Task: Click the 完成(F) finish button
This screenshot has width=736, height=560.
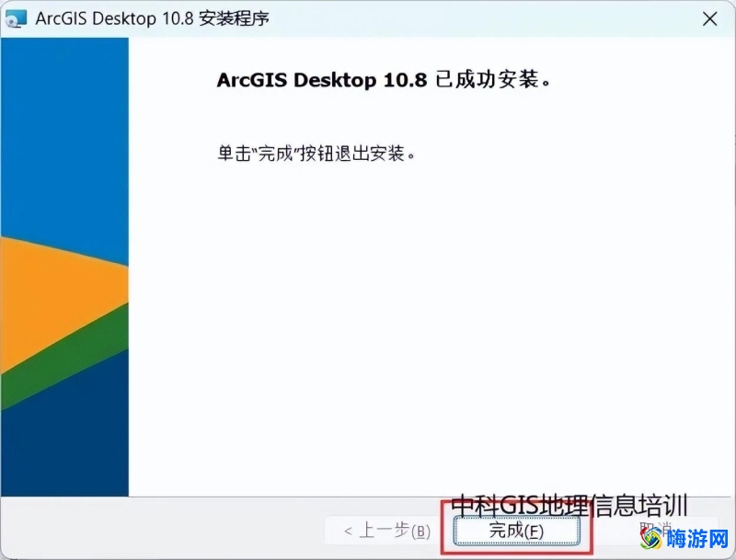Action: [x=516, y=531]
